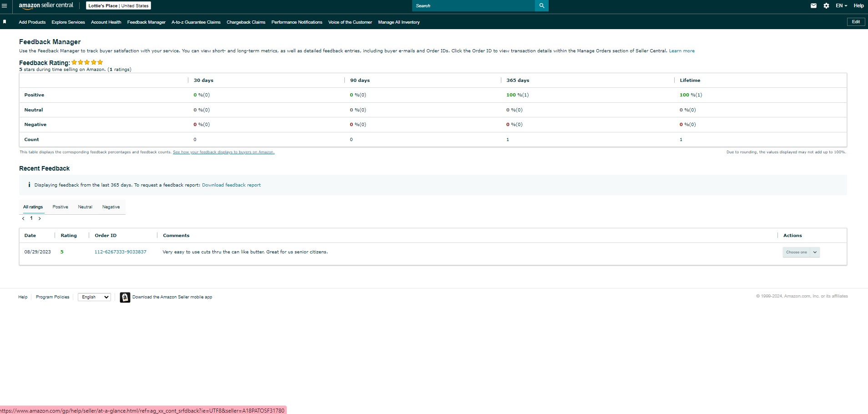Open Add Products menu item
The image size is (868, 414).
click(32, 22)
